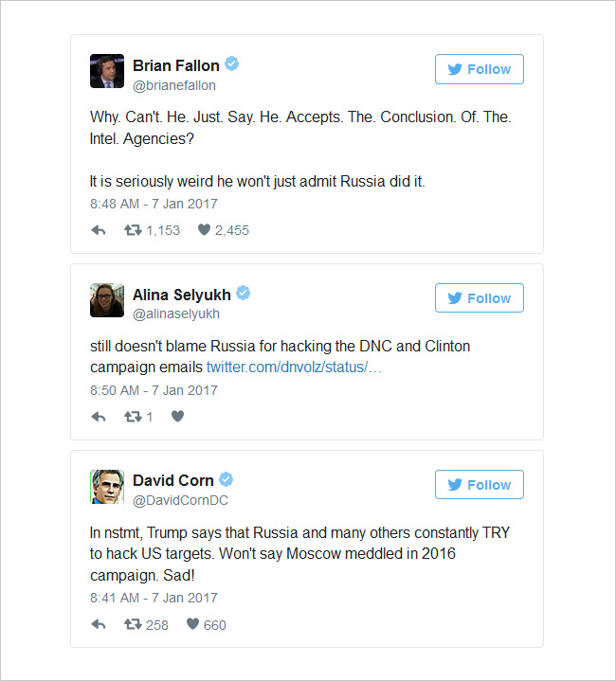The height and width of the screenshot is (681, 616).
Task: Like David Corn's tweet
Action: pyautogui.click(x=193, y=623)
